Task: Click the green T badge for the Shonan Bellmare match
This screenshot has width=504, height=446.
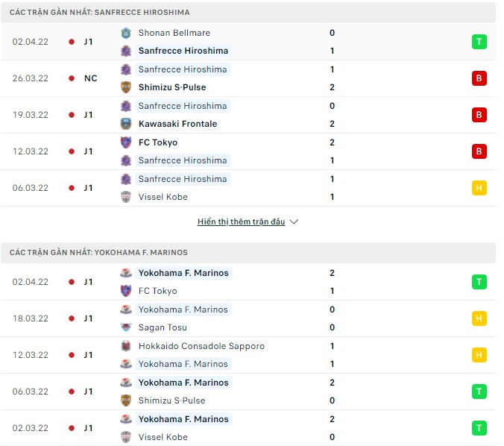Action: point(479,42)
